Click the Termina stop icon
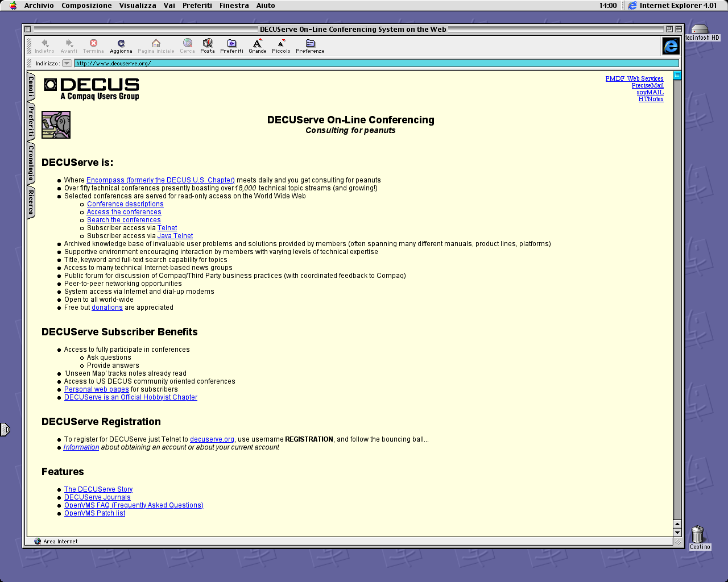Viewport: 728px width, 582px height. [x=93, y=43]
